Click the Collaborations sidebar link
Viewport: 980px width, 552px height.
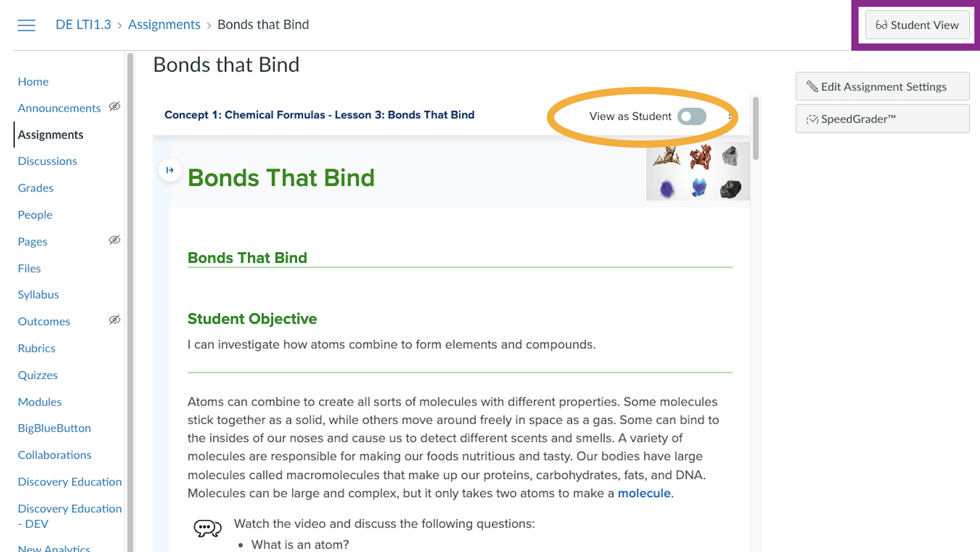click(x=54, y=455)
